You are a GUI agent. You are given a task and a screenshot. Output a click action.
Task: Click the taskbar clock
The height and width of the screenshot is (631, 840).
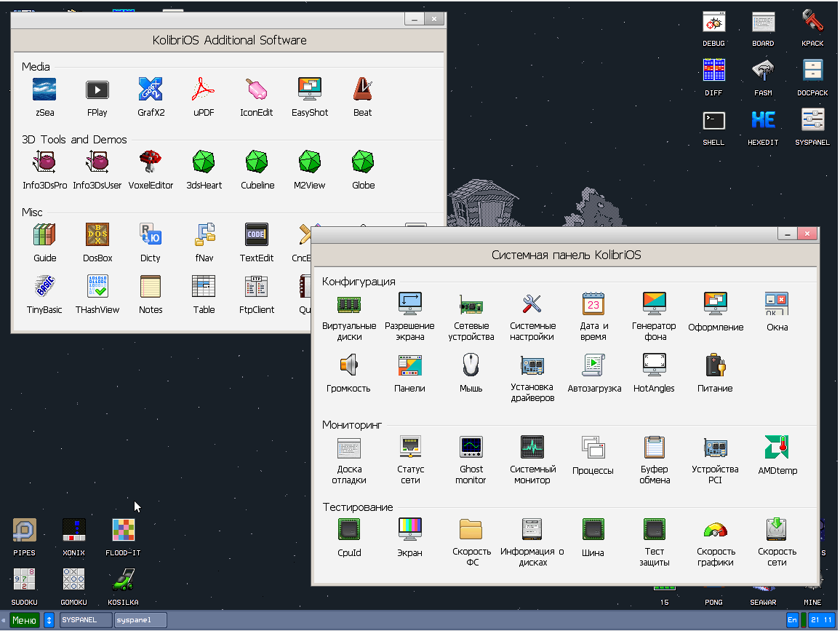(x=821, y=620)
